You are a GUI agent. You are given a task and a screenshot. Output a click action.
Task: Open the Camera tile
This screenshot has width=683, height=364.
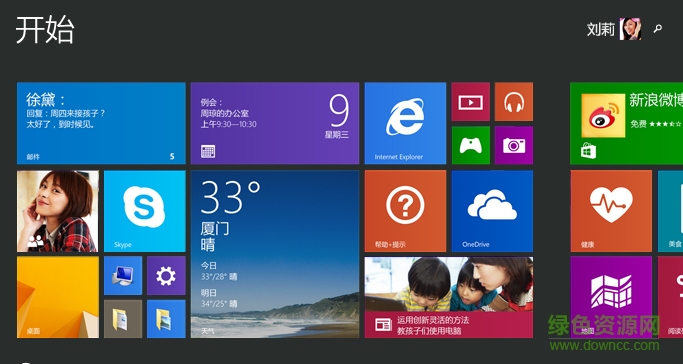pyautogui.click(x=514, y=145)
